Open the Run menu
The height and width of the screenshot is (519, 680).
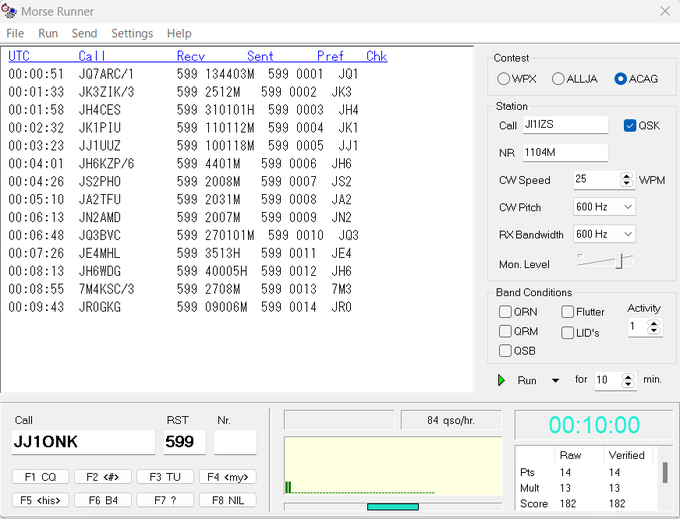48,33
